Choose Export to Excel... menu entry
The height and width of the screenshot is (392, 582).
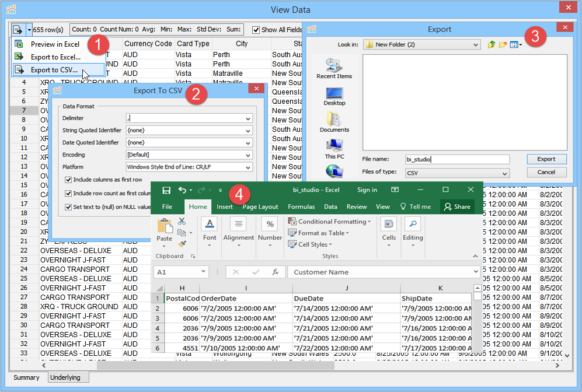[x=55, y=57]
